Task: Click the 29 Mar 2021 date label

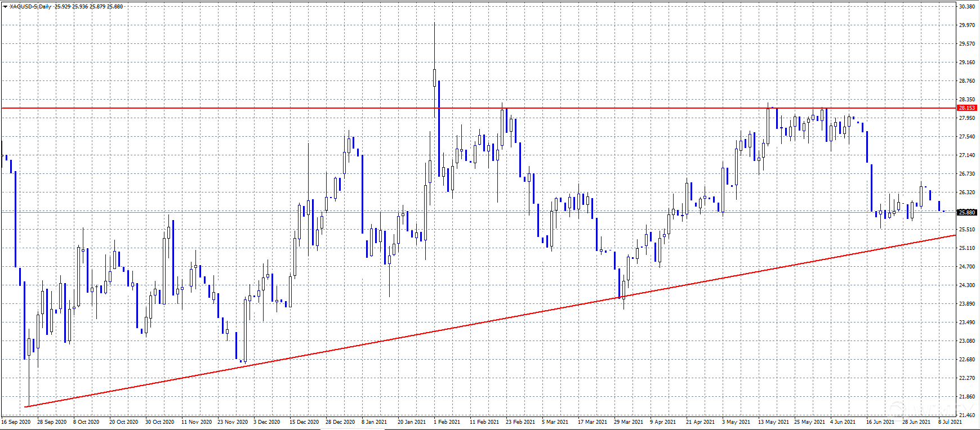Action: [x=628, y=422]
